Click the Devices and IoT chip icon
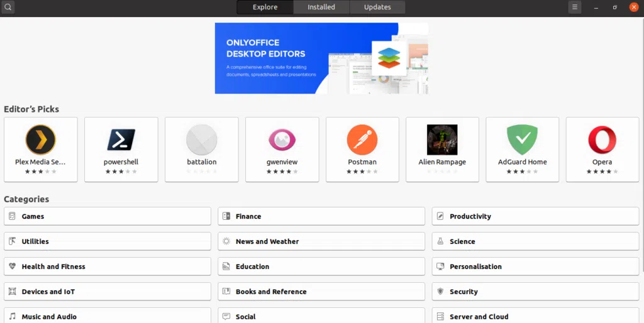 click(x=13, y=291)
